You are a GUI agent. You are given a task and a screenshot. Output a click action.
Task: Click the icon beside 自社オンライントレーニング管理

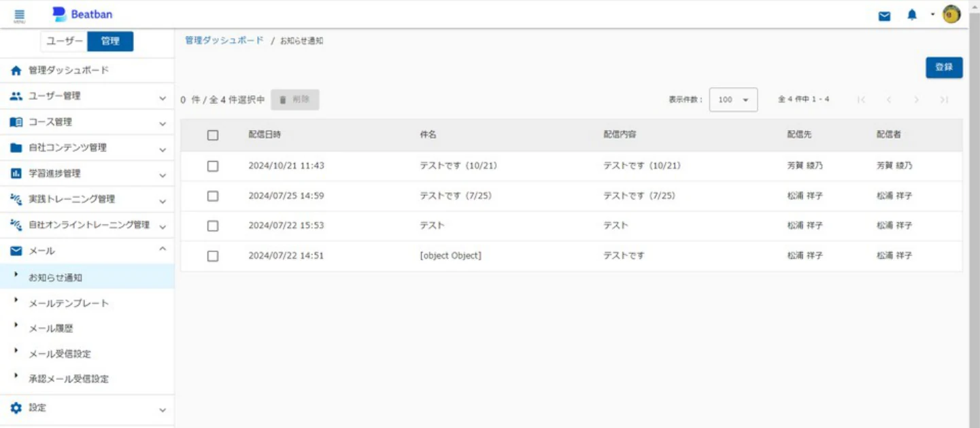(16, 225)
